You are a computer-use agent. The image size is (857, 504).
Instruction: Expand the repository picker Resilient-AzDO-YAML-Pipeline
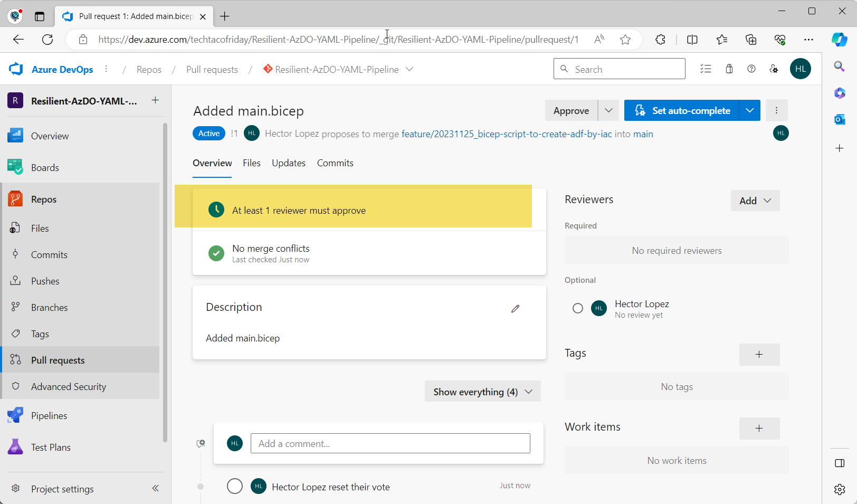pyautogui.click(x=410, y=69)
